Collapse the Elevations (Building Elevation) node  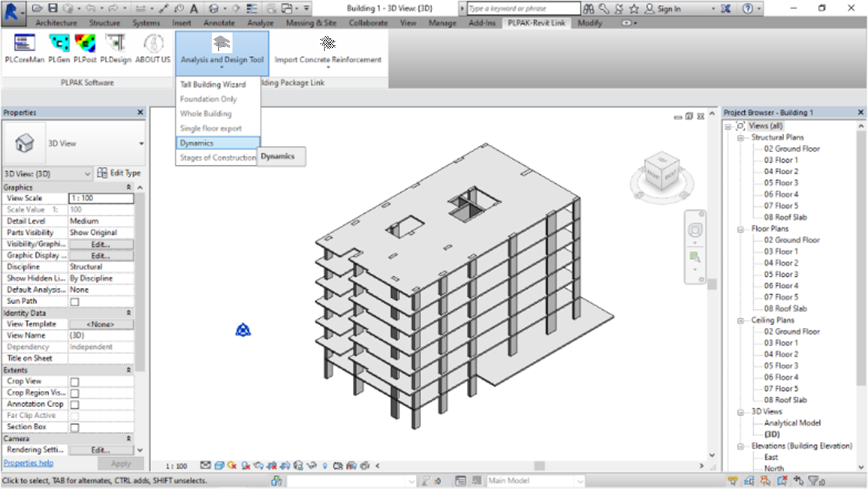coord(741,446)
